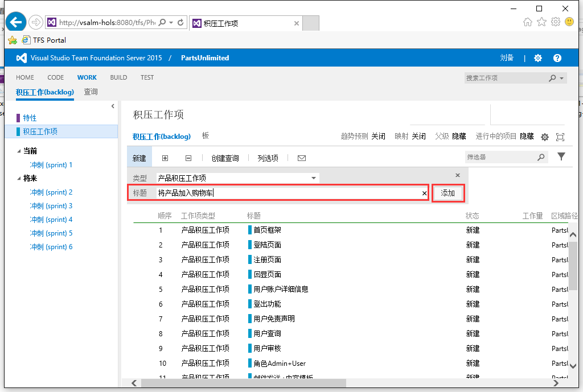Click the browser back arrow button
Viewport: 583px width, 392px height.
15,22
